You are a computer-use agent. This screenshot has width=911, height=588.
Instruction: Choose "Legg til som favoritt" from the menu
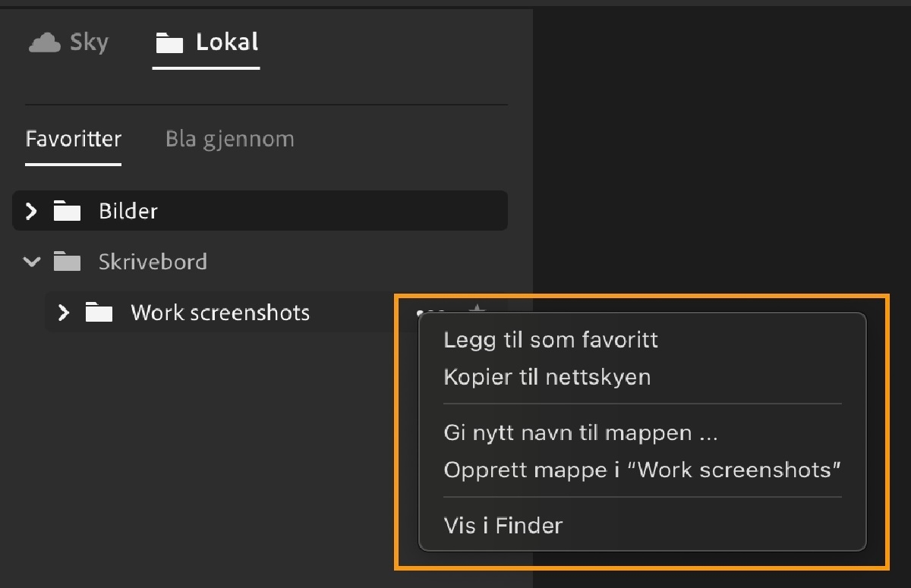point(550,339)
